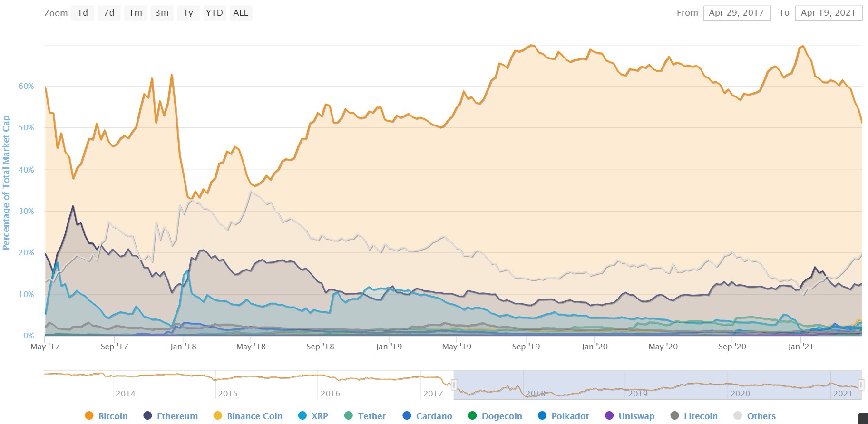Click the Cardano legend dot
868x424 pixels.
click(407, 416)
